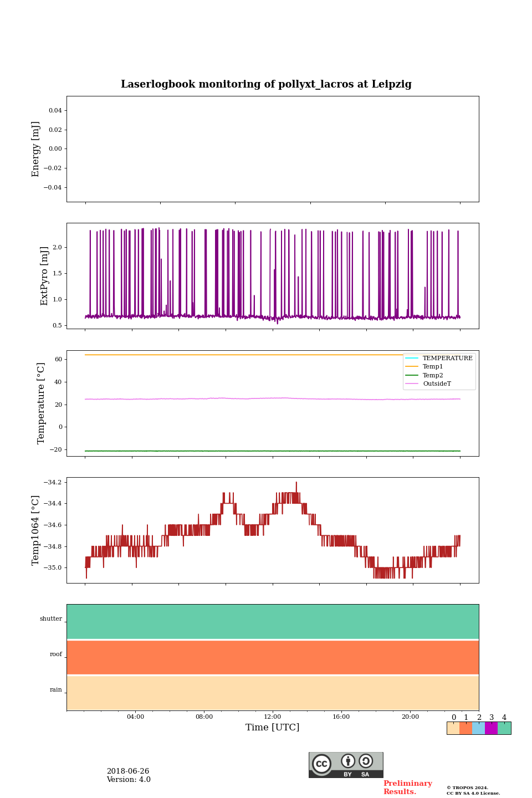Click the green shutter status band

(x=273, y=622)
